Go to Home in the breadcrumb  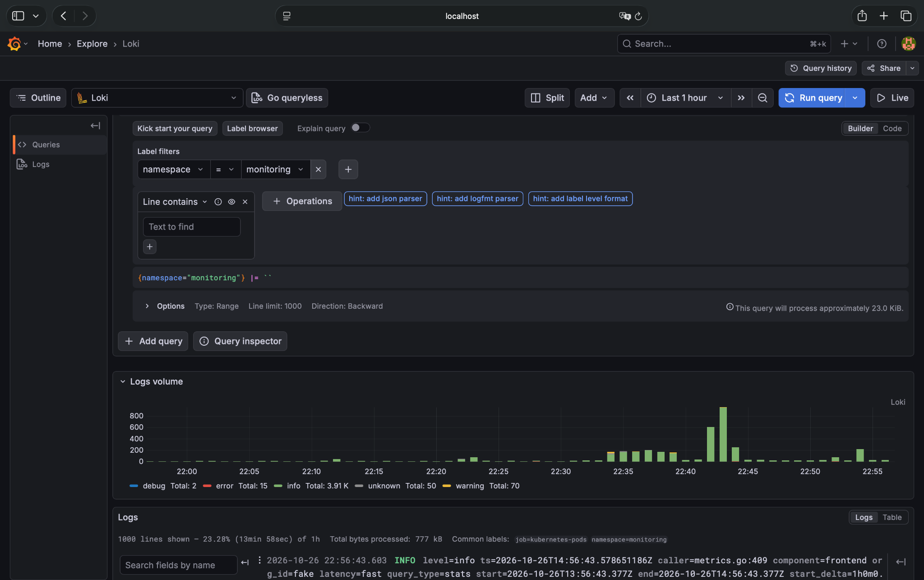[50, 44]
